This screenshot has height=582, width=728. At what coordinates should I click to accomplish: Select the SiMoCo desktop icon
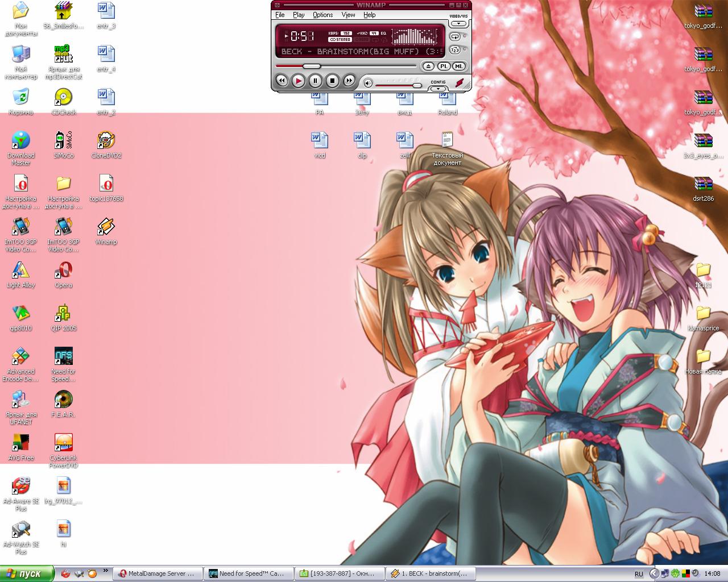(x=64, y=145)
